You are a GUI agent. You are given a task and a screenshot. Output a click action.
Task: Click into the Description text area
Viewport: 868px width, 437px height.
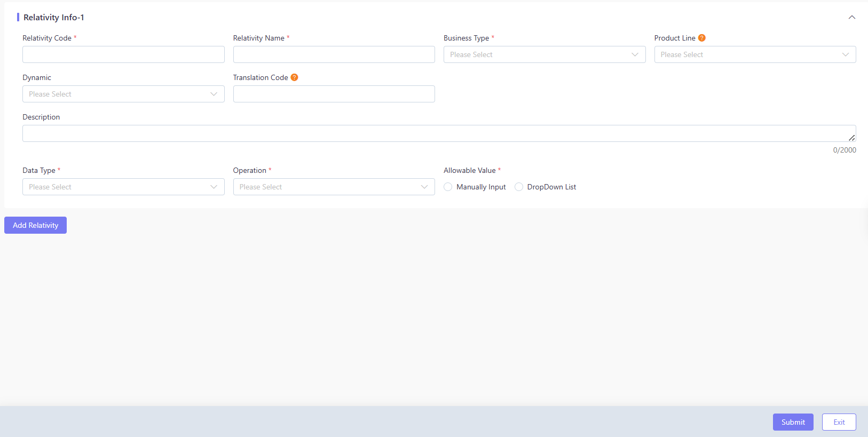439,133
